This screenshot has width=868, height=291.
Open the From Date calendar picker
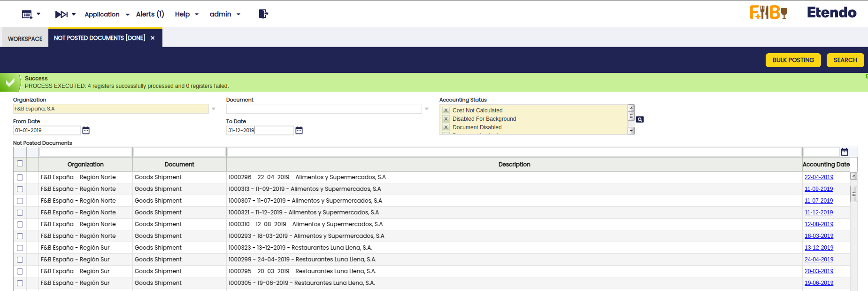(86, 130)
